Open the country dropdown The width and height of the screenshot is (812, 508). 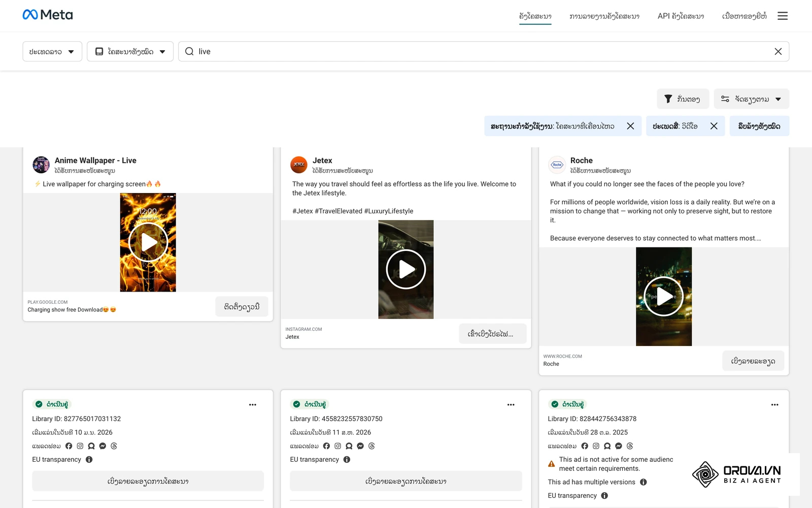[52, 51]
